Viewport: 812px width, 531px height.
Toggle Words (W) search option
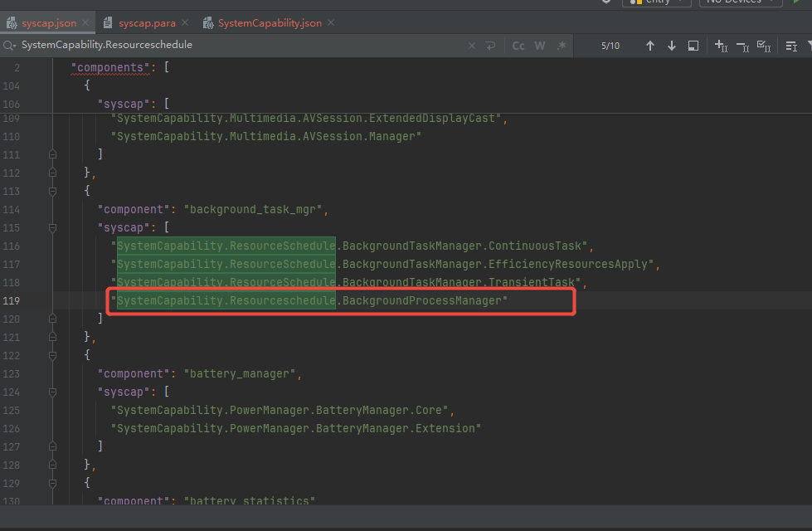tap(540, 46)
